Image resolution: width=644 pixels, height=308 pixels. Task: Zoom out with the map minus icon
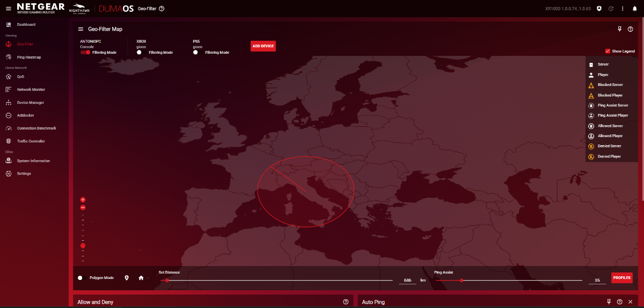click(83, 207)
